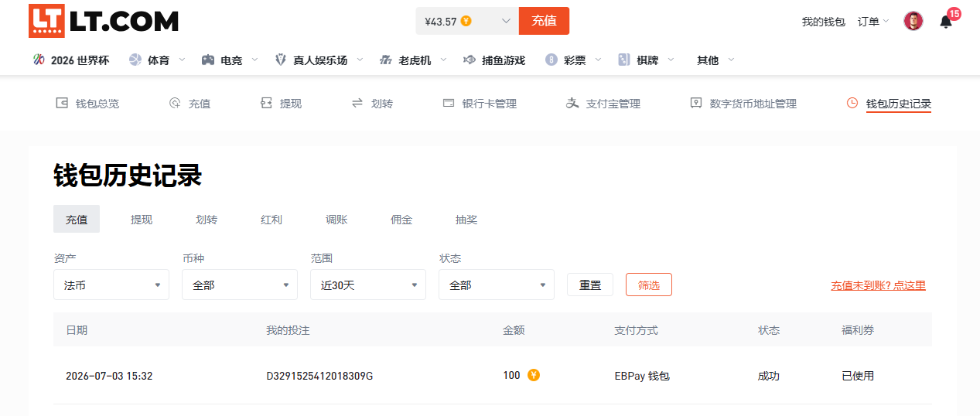Viewport: 980px width, 416px height.
Task: Expand the 真人娱乐场 menu chevron
Action: tap(360, 60)
